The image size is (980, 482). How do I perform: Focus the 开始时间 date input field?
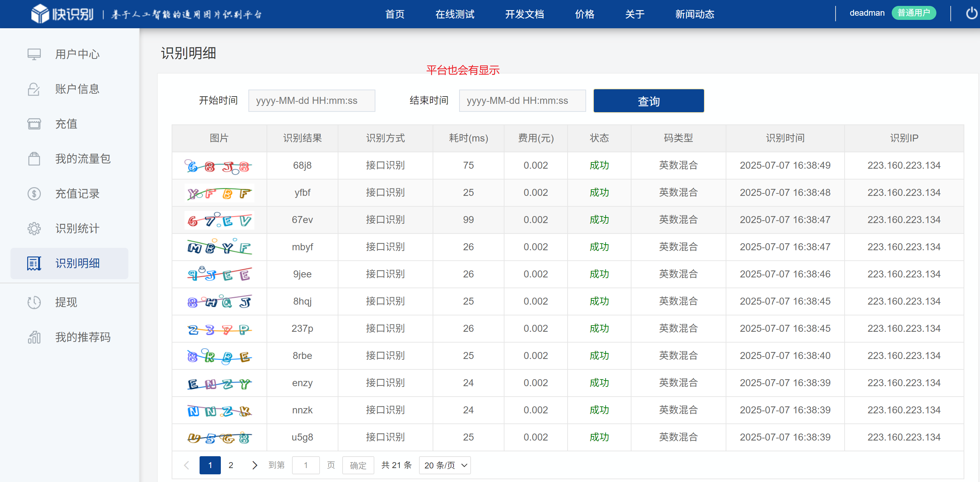(312, 101)
